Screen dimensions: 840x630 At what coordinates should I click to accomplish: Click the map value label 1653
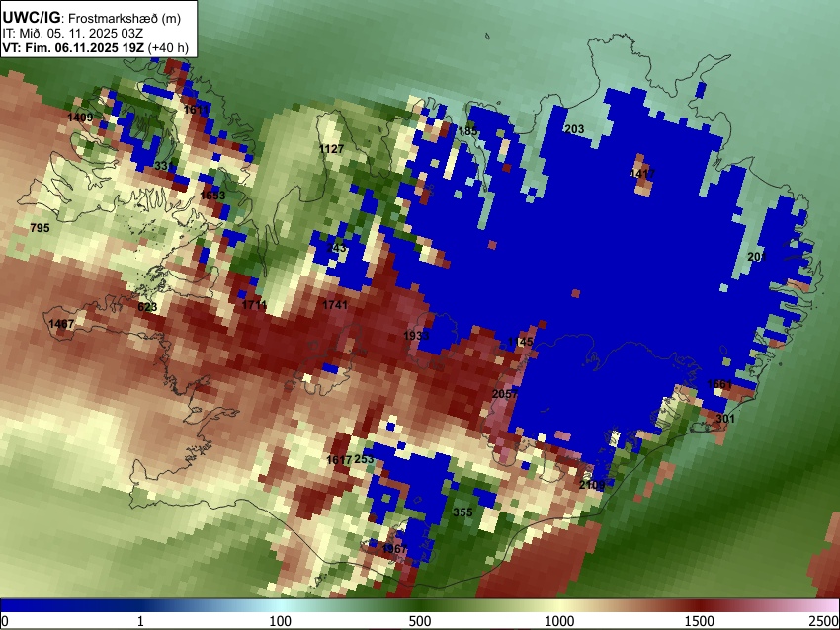[x=212, y=195]
